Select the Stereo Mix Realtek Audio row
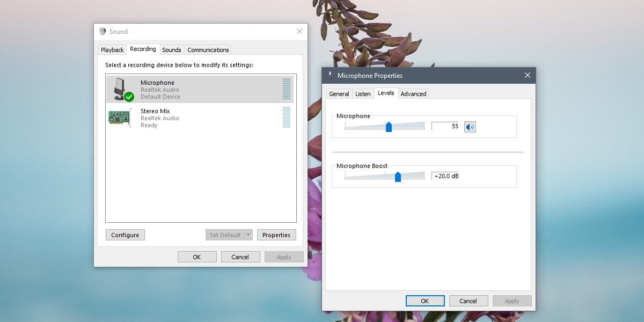Screen dimensions: 644x322 (201, 118)
